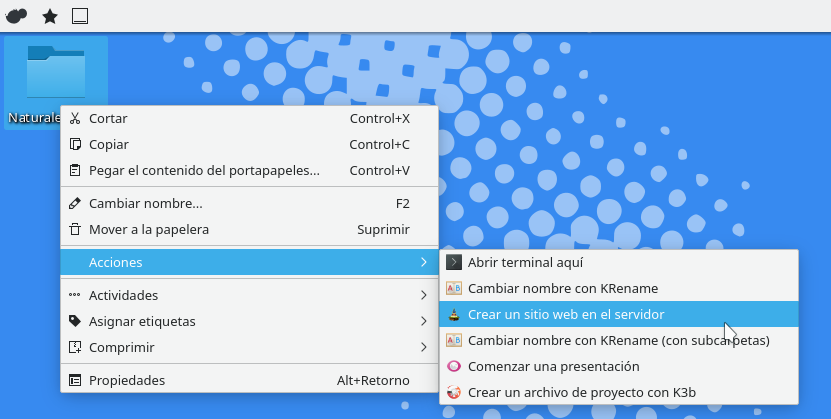Expand the Actividades submenu arrow
The width and height of the screenshot is (831, 419).
click(x=423, y=295)
